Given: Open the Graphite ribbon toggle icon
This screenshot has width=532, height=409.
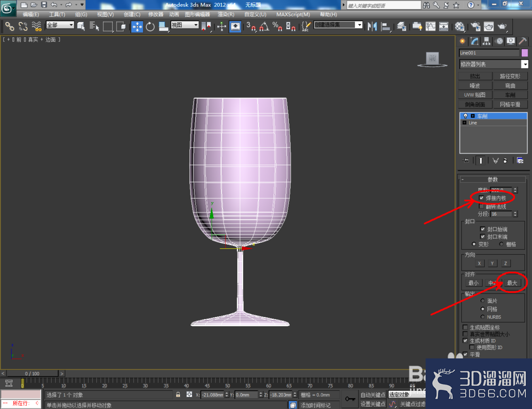Looking at the screenshot, I should [x=417, y=27].
